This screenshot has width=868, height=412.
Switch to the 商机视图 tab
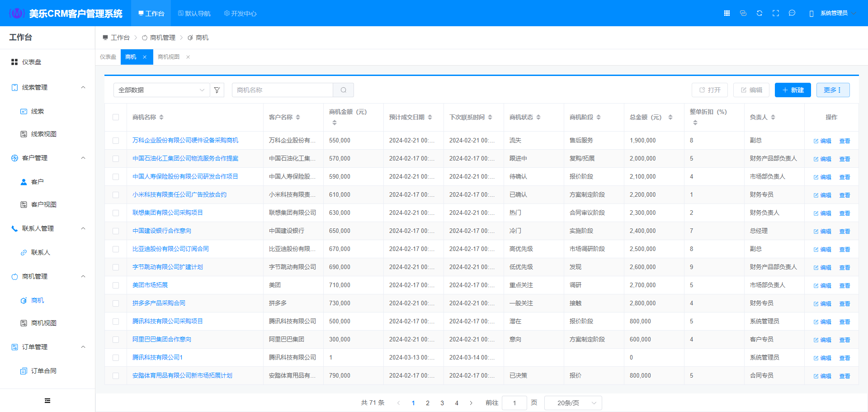tap(169, 57)
